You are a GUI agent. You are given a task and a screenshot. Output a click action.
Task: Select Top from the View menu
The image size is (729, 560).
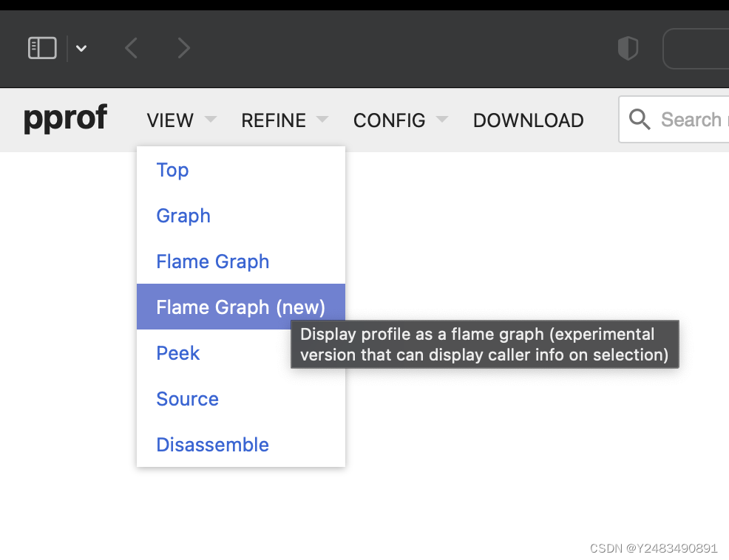172,170
